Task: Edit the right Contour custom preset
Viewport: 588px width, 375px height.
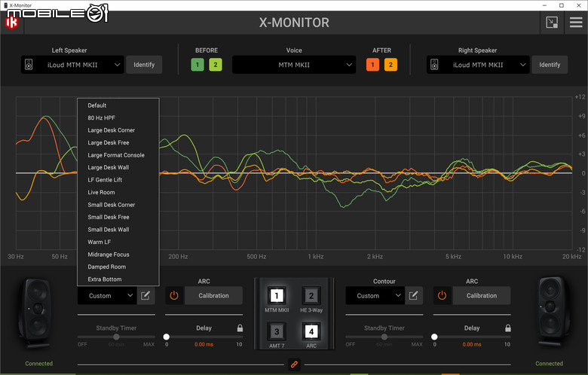Action: pos(414,296)
